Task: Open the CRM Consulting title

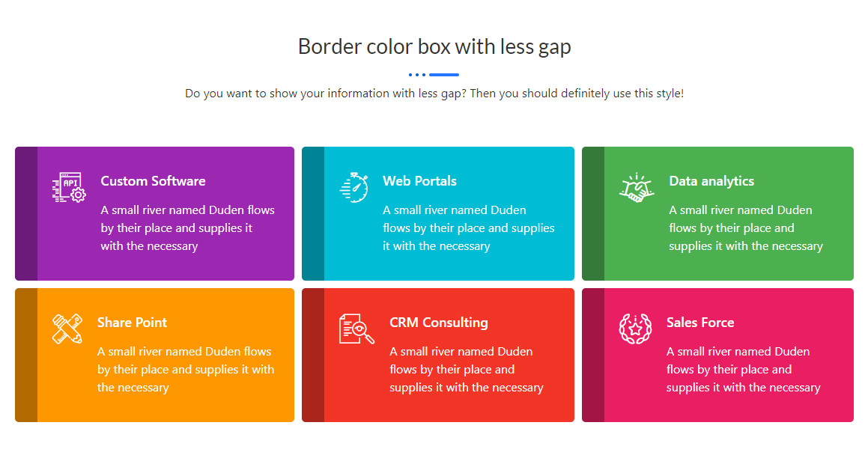Action: [x=438, y=323]
